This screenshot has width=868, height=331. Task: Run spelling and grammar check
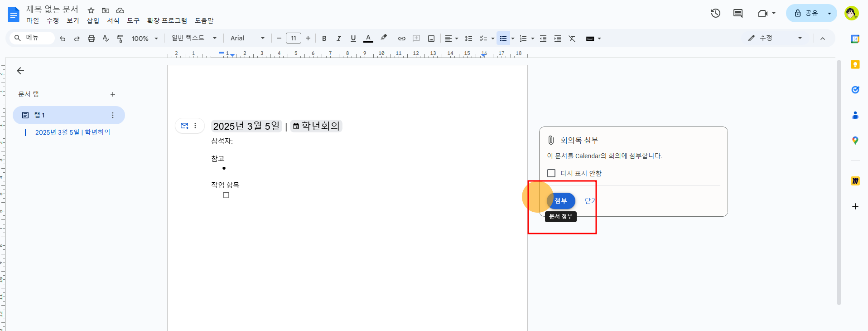tap(106, 39)
